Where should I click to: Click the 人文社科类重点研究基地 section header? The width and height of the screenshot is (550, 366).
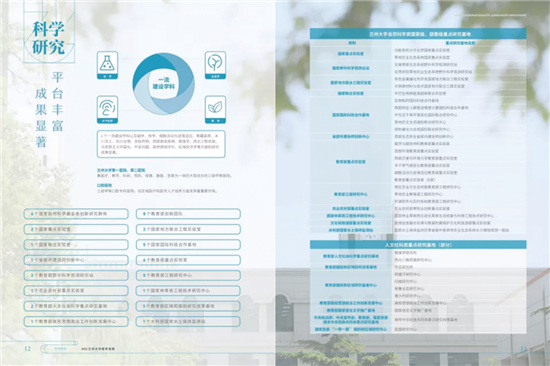418,245
